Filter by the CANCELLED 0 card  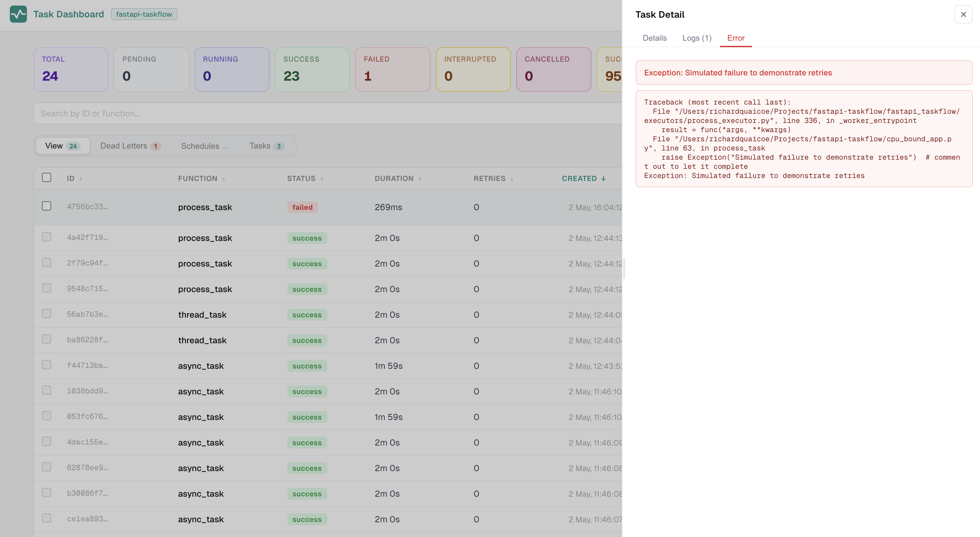554,69
